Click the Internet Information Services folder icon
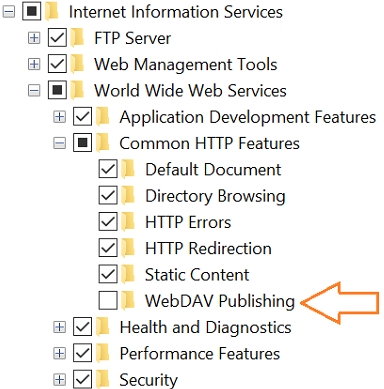The width and height of the screenshot is (384, 389). click(x=52, y=11)
